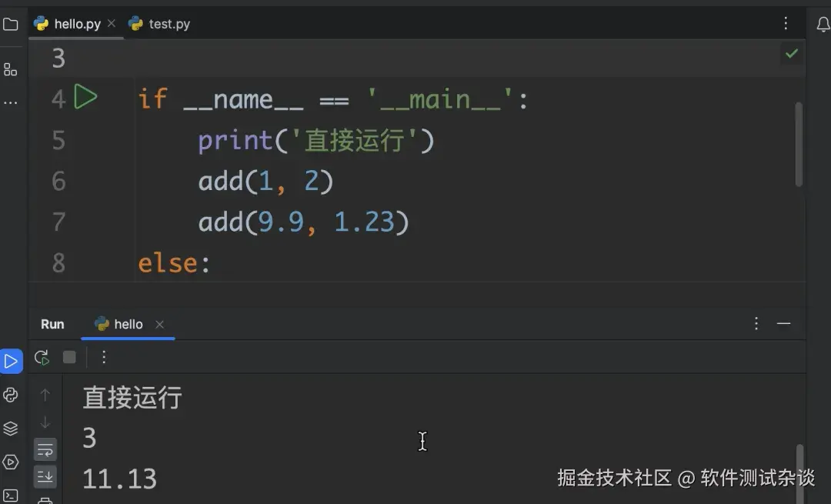831x504 pixels.
Task: Toggle scroll-to-end in the console
Action: point(45,476)
